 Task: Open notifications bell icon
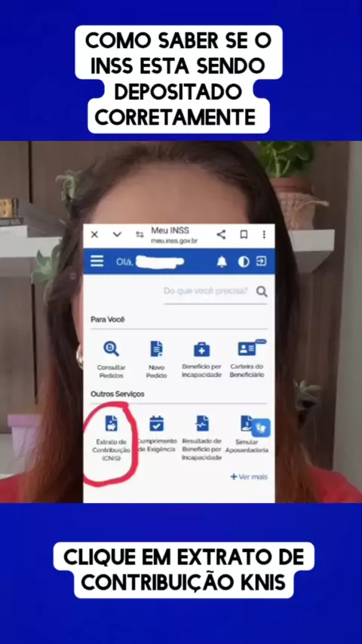[222, 262]
